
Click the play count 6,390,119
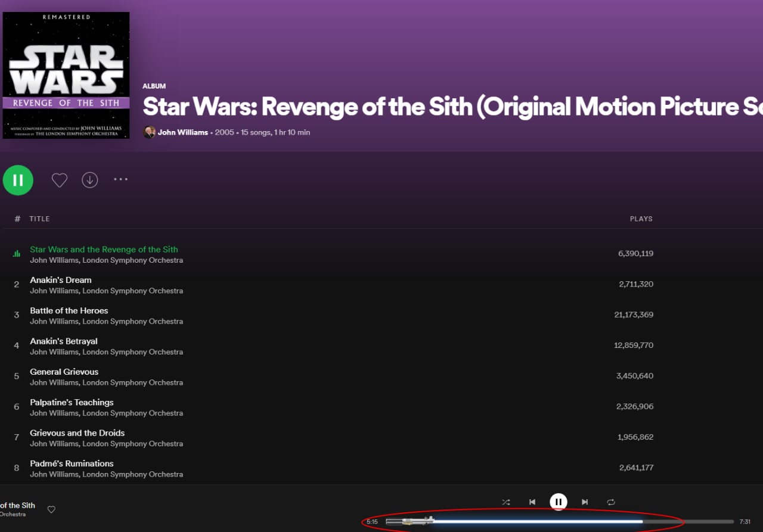click(x=635, y=253)
